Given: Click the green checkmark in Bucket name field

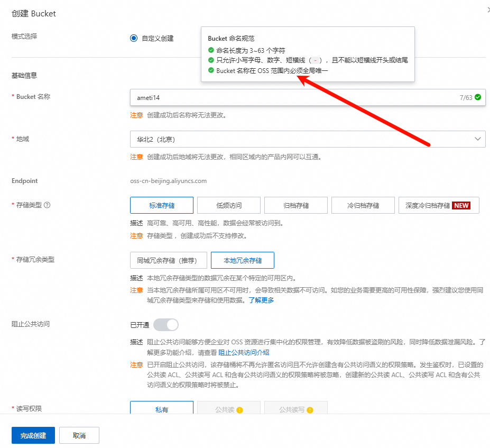Looking at the screenshot, I should pyautogui.click(x=478, y=97).
